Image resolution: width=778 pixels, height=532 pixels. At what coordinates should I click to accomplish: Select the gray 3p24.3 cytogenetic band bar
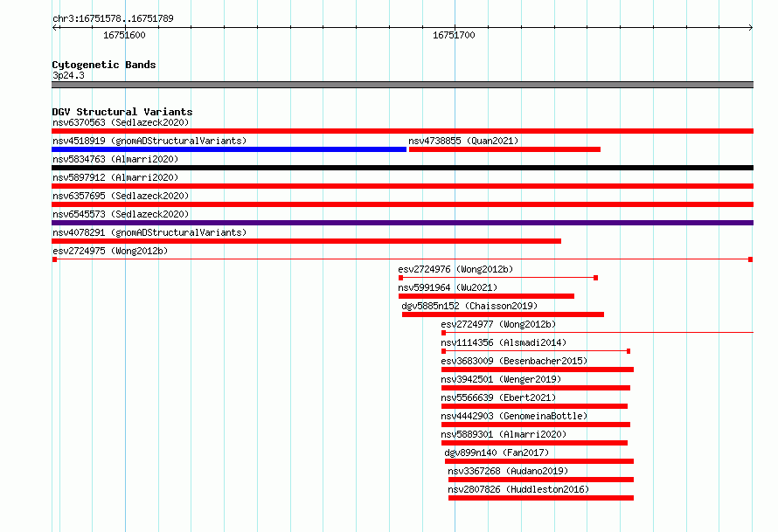point(402,85)
